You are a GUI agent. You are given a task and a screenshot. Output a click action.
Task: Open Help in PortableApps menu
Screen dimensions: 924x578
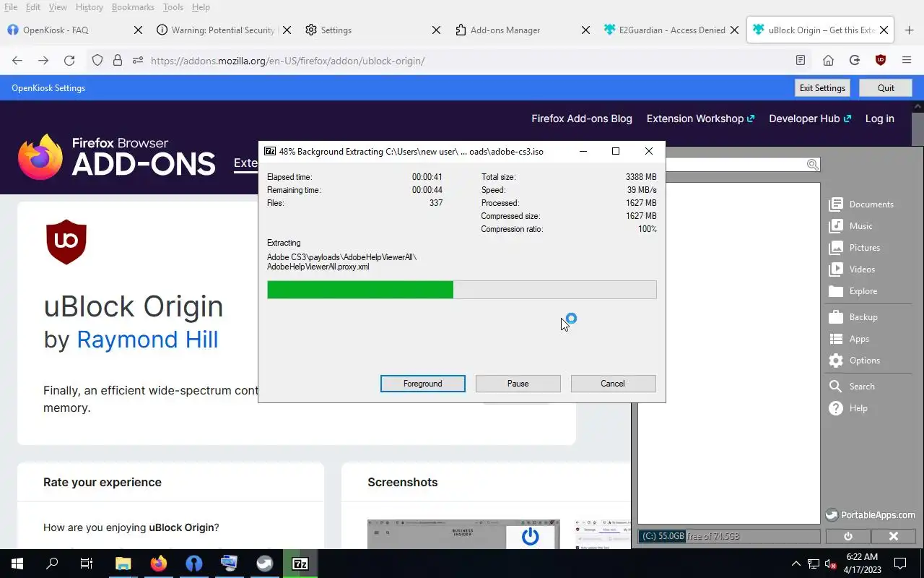[x=848, y=408]
